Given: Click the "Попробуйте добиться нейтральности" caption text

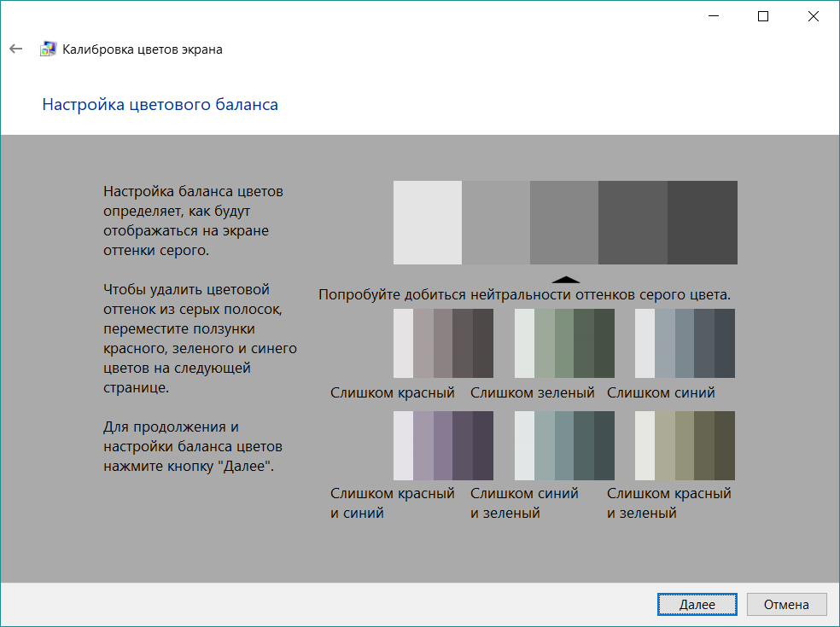Looking at the screenshot, I should [524, 295].
